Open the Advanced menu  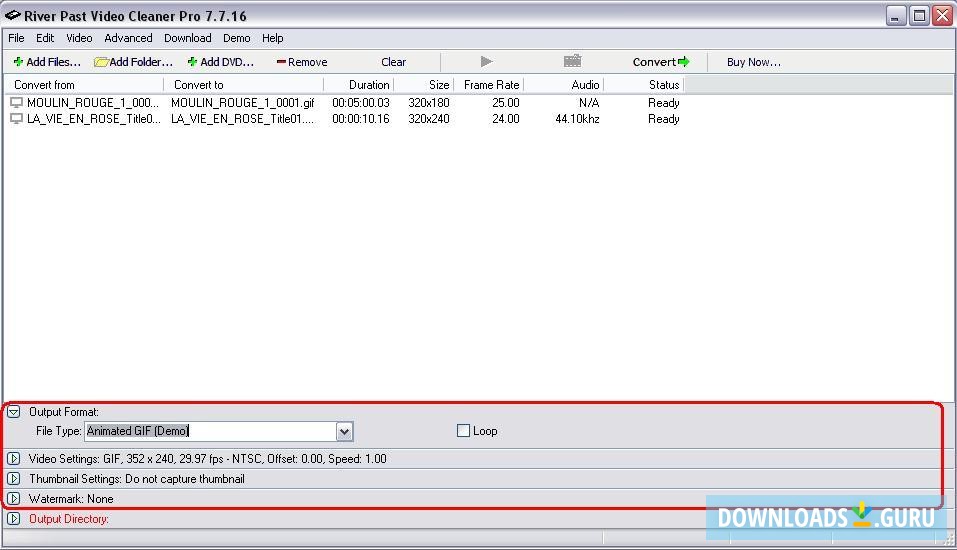click(128, 38)
